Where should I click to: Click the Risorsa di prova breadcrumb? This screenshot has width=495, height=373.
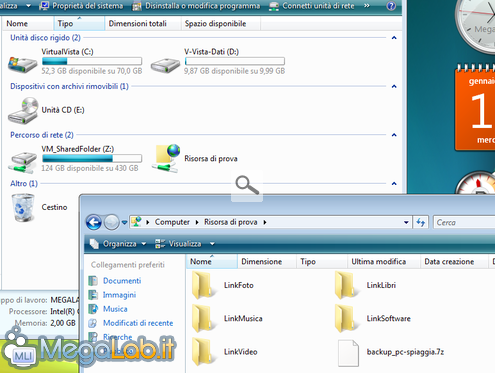click(x=231, y=222)
